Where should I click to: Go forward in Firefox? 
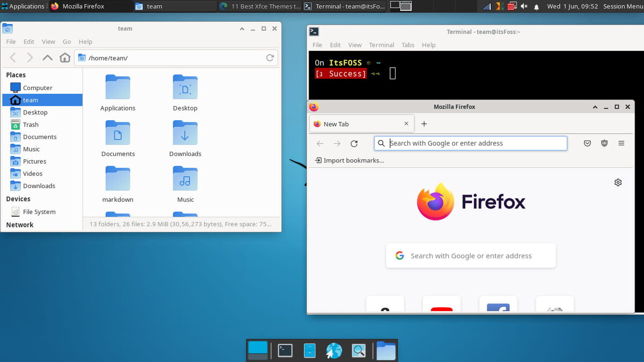337,143
